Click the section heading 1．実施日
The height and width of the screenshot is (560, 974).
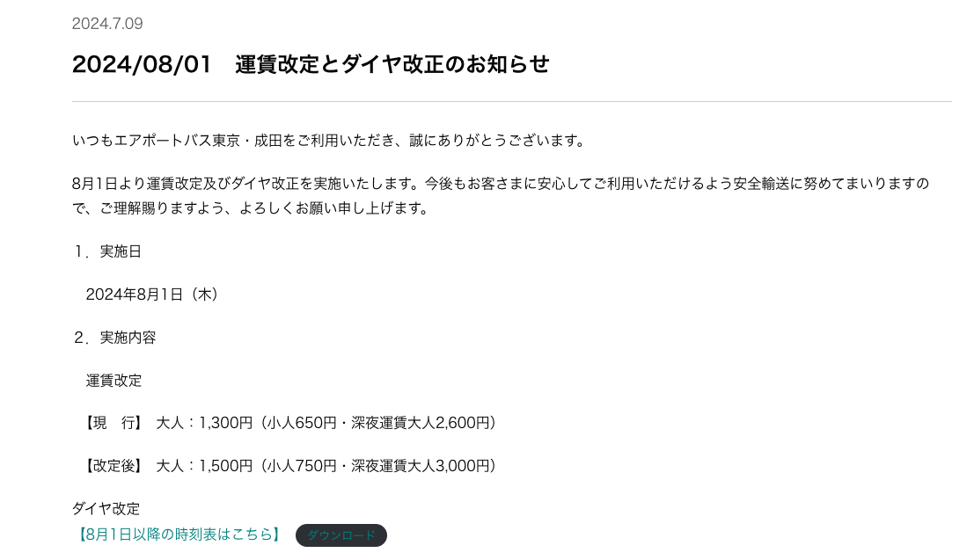point(107,251)
